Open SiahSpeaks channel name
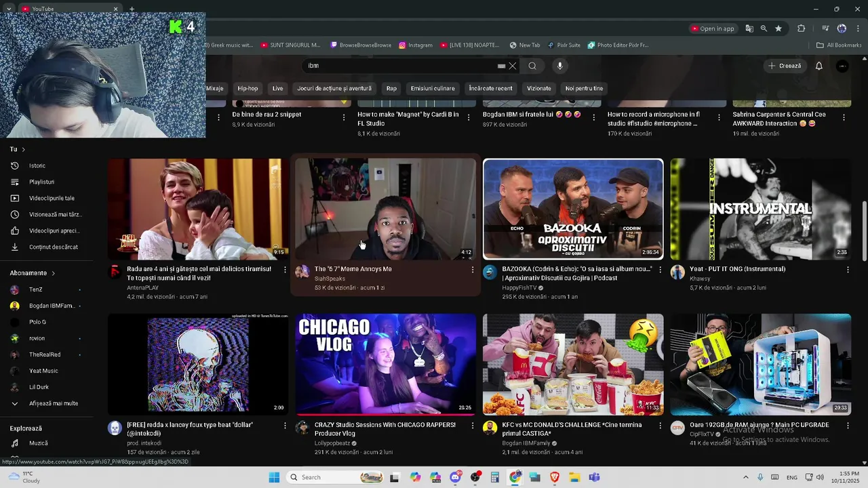 (330, 279)
